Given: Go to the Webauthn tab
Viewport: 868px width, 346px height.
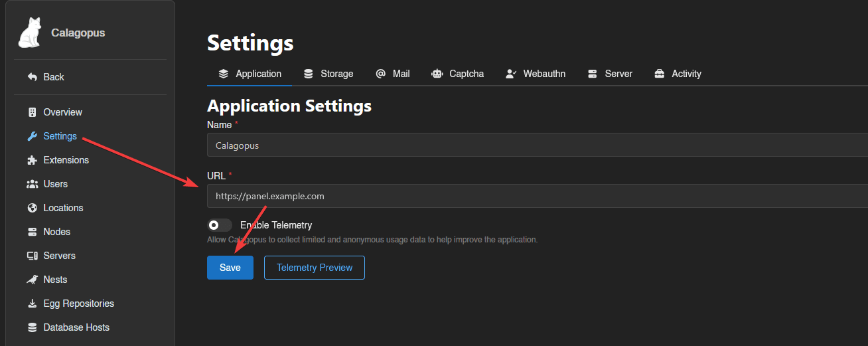Looking at the screenshot, I should tap(536, 74).
